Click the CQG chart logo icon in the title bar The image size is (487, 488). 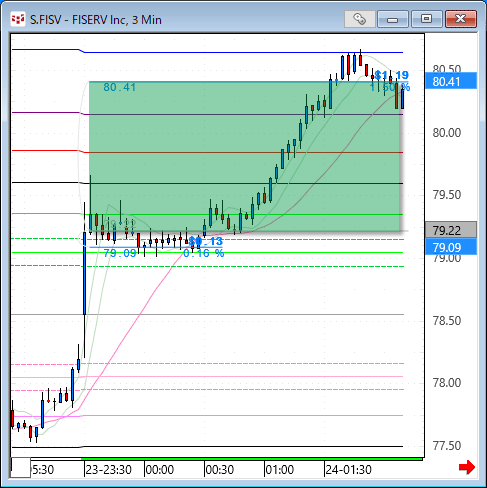point(18,20)
